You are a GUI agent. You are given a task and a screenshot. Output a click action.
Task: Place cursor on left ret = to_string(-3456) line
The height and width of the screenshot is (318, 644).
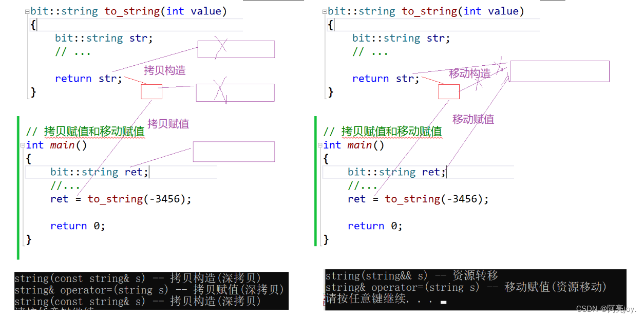(121, 199)
